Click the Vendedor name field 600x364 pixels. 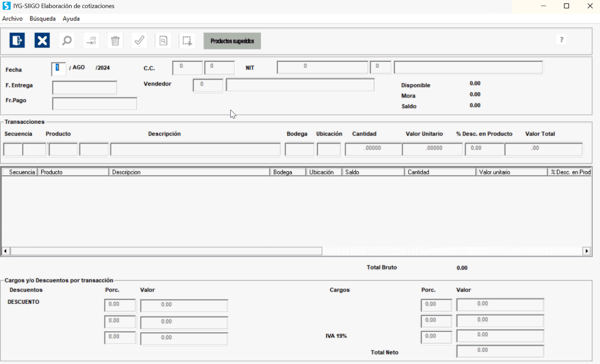coord(300,85)
